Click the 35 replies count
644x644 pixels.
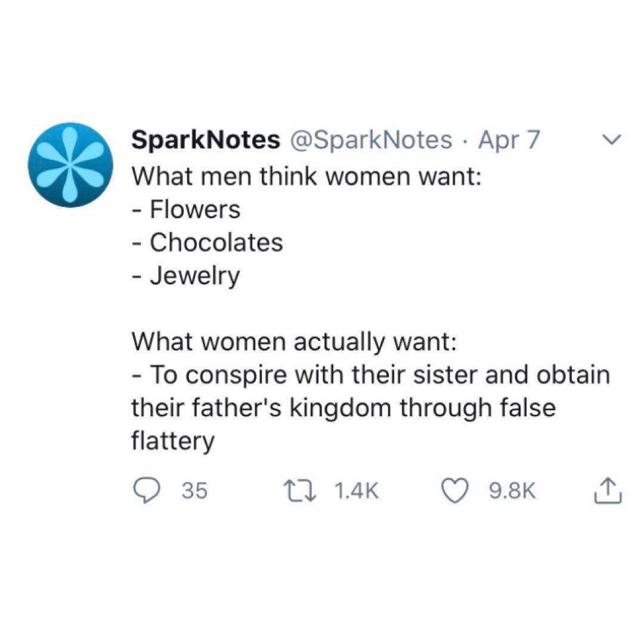click(x=194, y=491)
